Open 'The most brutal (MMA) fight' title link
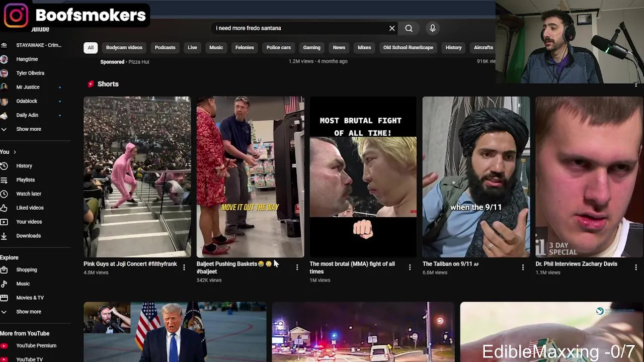Image resolution: width=644 pixels, height=362 pixels. coord(352,267)
